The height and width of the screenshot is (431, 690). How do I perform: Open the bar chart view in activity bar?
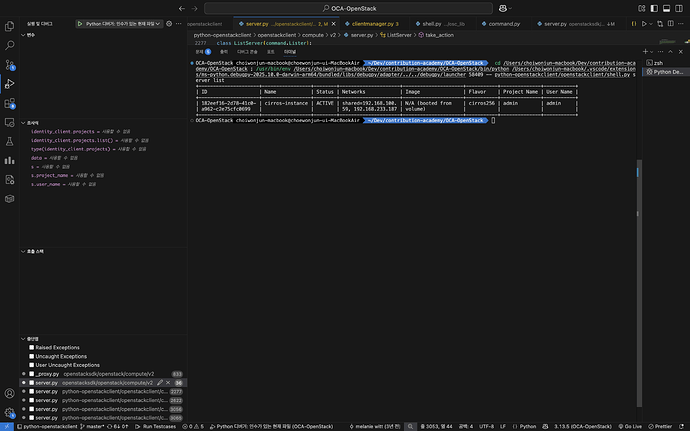9,160
